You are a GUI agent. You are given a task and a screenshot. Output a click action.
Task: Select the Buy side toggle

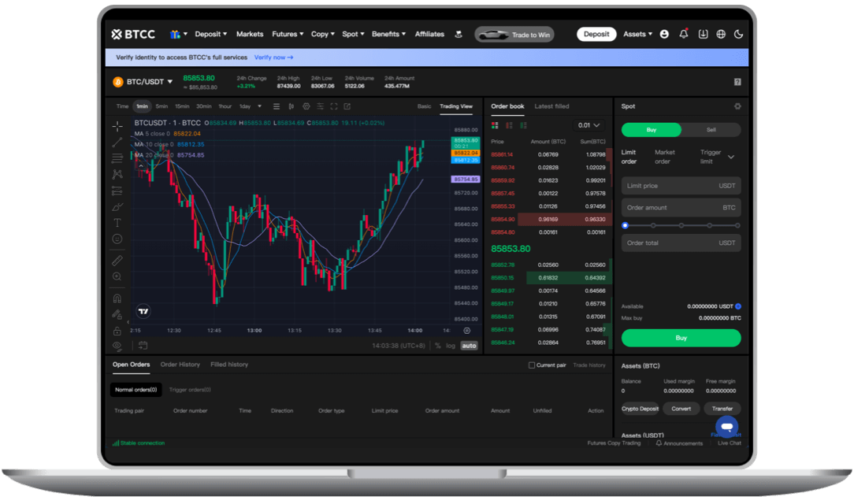(x=652, y=130)
